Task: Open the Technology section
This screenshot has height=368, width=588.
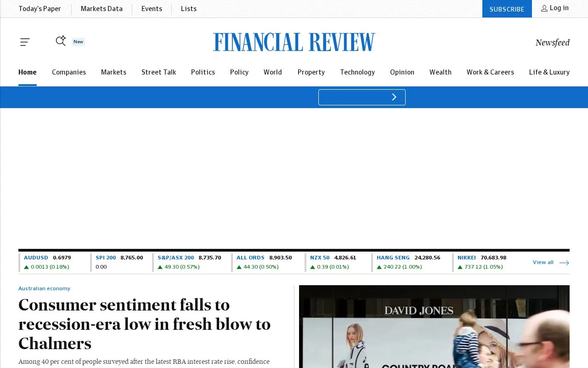Action: (x=357, y=72)
